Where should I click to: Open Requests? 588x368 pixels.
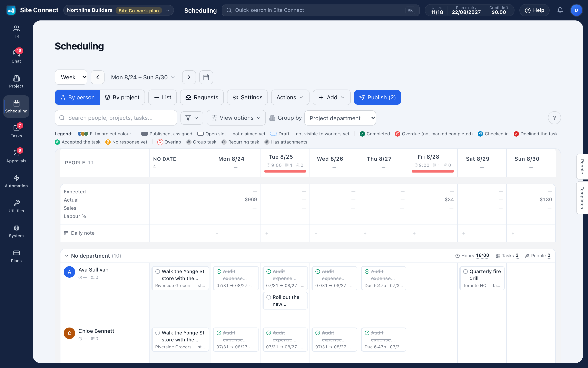click(202, 97)
